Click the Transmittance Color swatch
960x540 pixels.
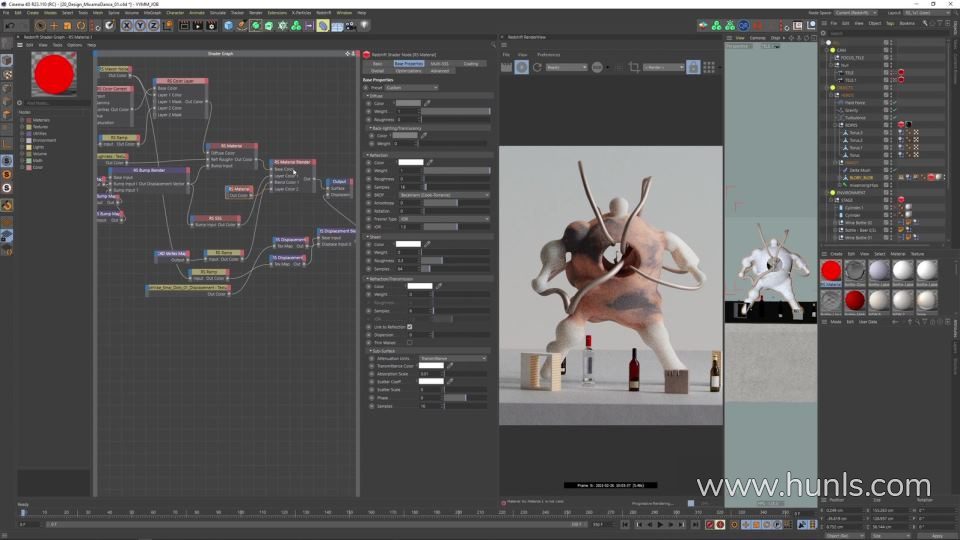click(x=431, y=366)
